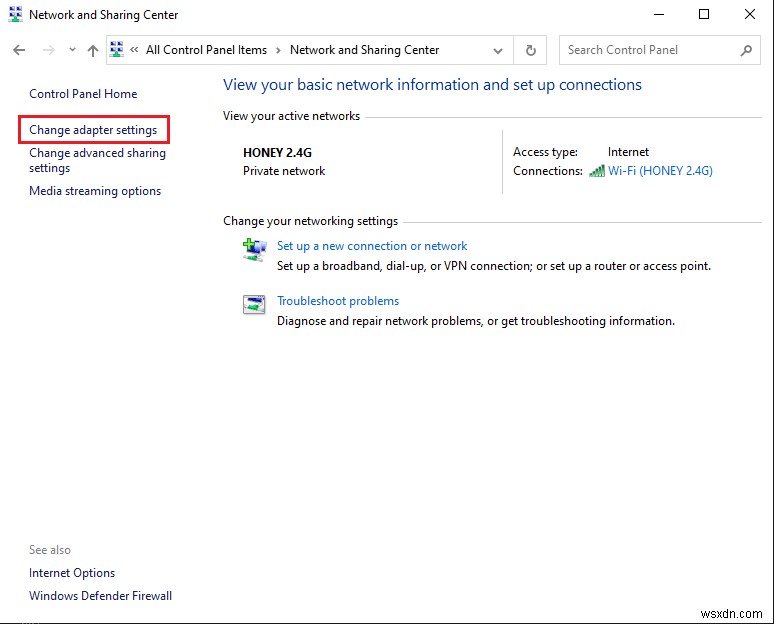Select the HONEY 2.4G network name text
Viewport: 774px width, 624px height.
click(x=277, y=153)
